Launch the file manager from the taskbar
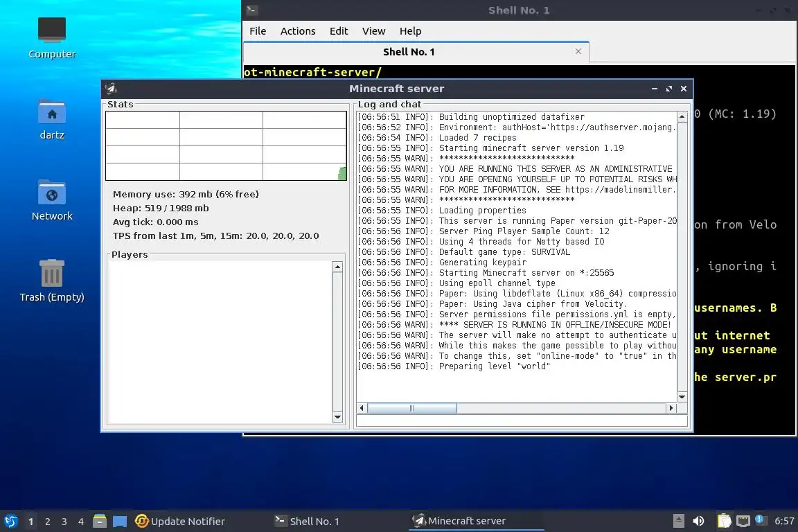Image resolution: width=798 pixels, height=532 pixels. click(x=100, y=521)
